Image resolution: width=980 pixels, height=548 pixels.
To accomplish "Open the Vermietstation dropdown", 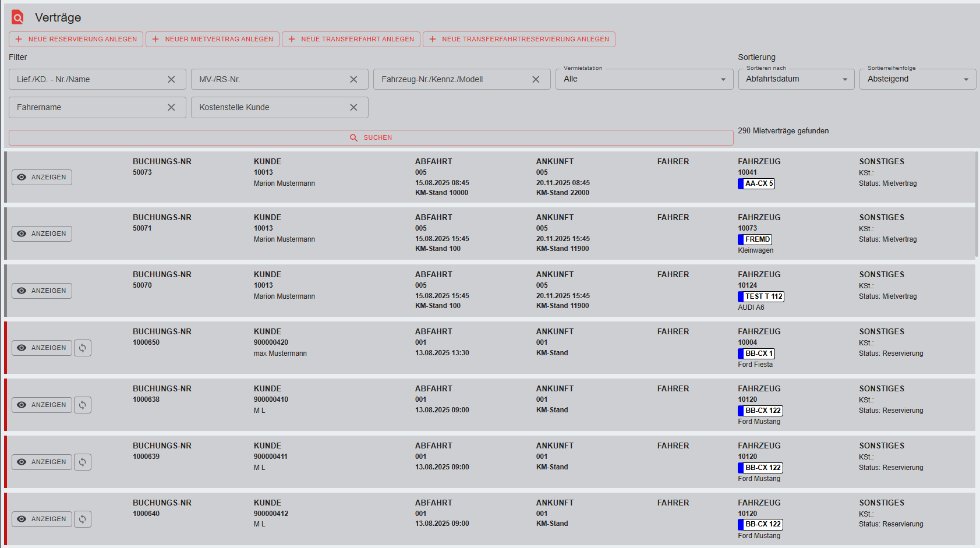I will point(644,79).
